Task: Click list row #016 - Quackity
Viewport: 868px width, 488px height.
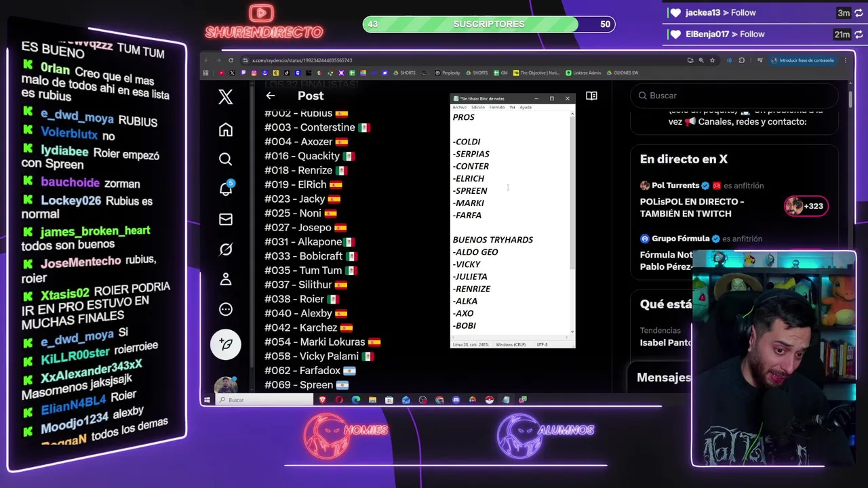Action: [x=310, y=156]
